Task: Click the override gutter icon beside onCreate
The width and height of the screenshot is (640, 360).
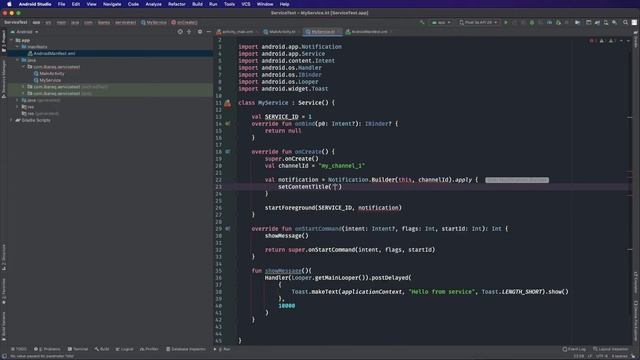Action: 228,151
